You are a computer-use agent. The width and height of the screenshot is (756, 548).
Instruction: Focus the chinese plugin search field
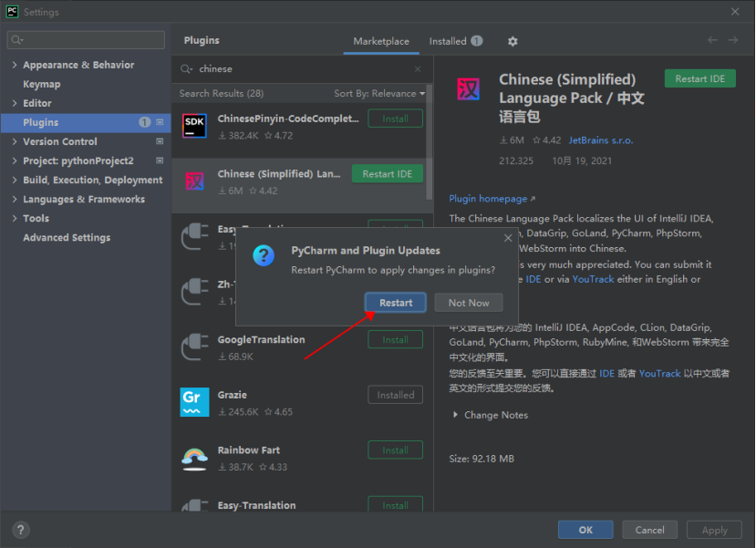[x=304, y=69]
